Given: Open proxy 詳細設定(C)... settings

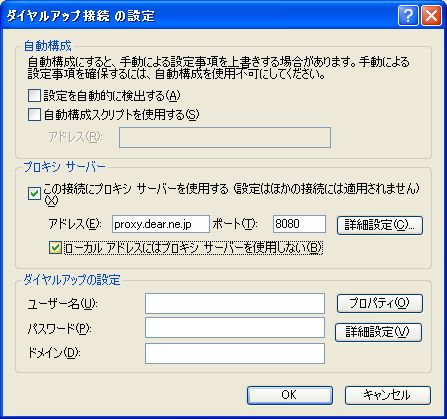Looking at the screenshot, I should [x=380, y=226].
